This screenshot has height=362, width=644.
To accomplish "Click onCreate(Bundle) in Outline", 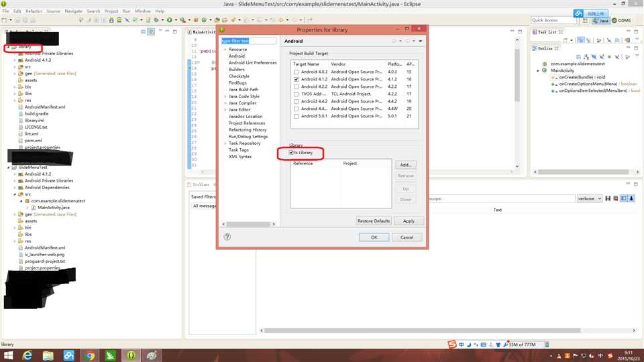I will pyautogui.click(x=582, y=77).
